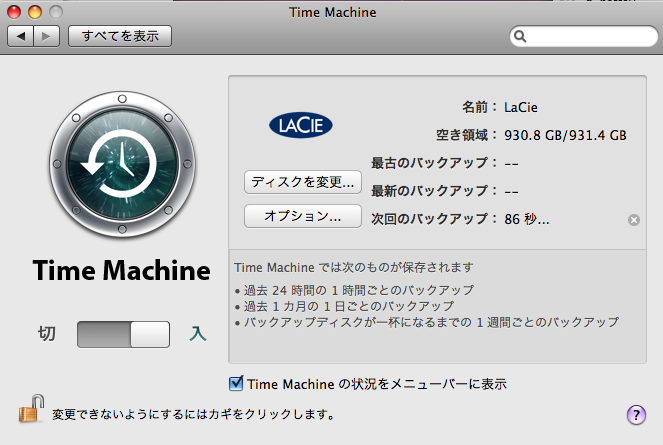Click the Time Machine clock icon
Viewport: 663px width, 445px height.
[122, 164]
